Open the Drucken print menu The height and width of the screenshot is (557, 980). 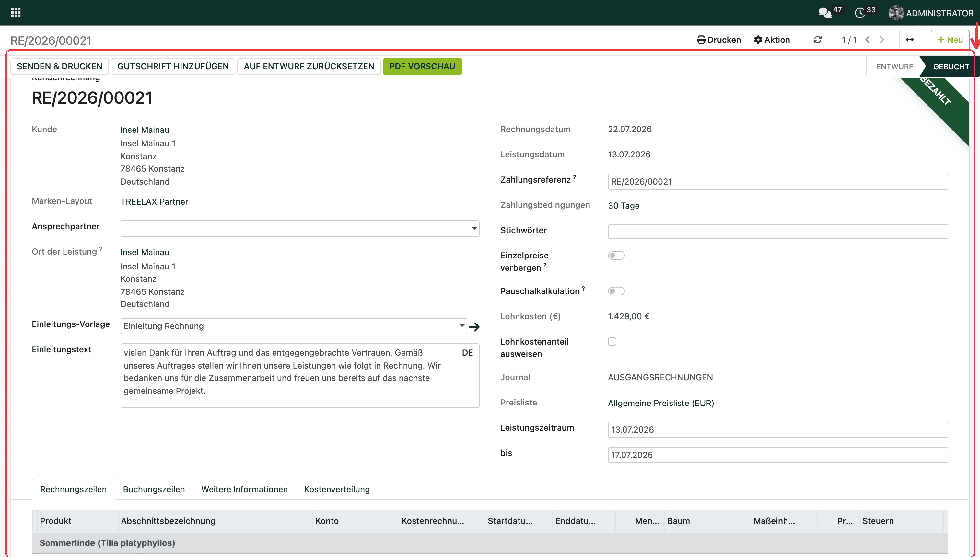point(719,40)
